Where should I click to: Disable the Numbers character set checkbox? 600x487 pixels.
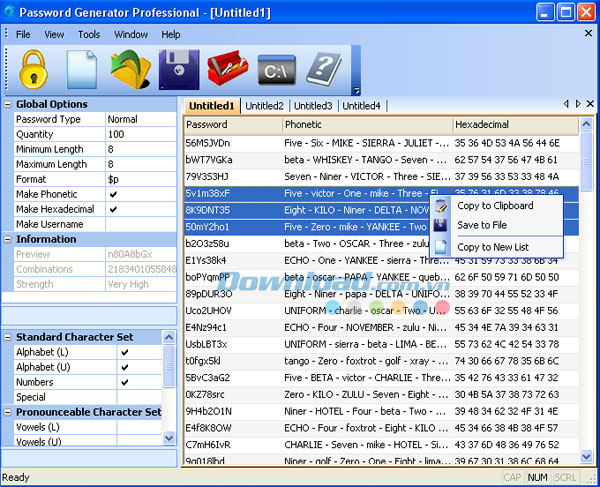[x=124, y=381]
